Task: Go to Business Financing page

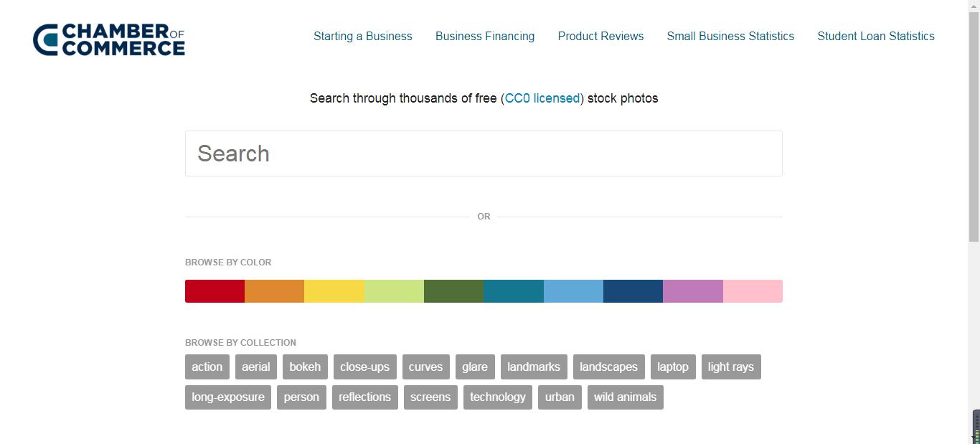Action: [x=485, y=37]
